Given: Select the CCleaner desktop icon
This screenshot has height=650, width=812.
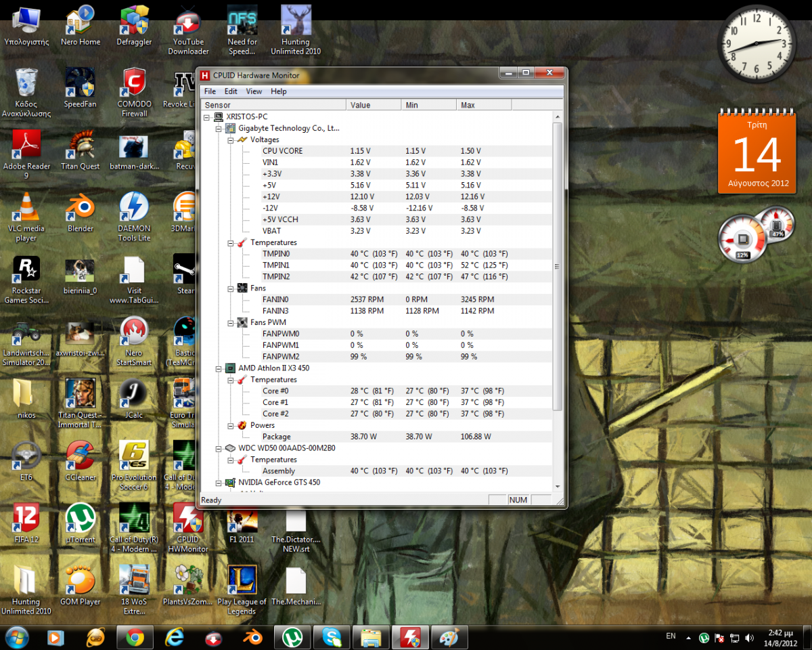Looking at the screenshot, I should point(81,462).
